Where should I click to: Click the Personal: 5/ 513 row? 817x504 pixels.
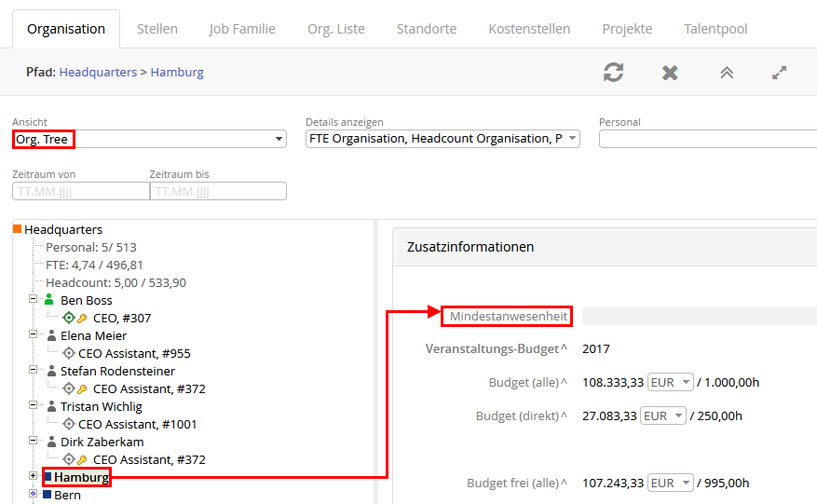[x=91, y=247]
